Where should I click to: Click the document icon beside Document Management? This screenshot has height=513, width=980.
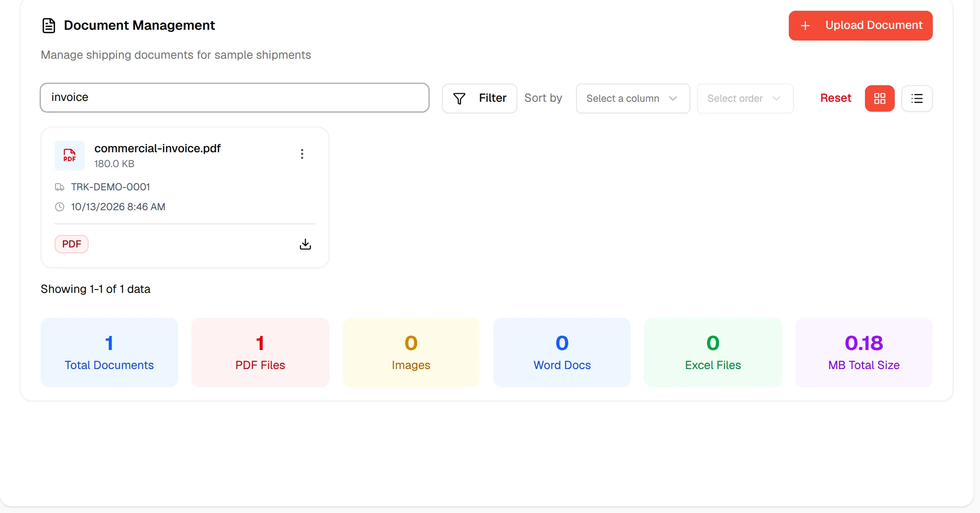(x=49, y=26)
